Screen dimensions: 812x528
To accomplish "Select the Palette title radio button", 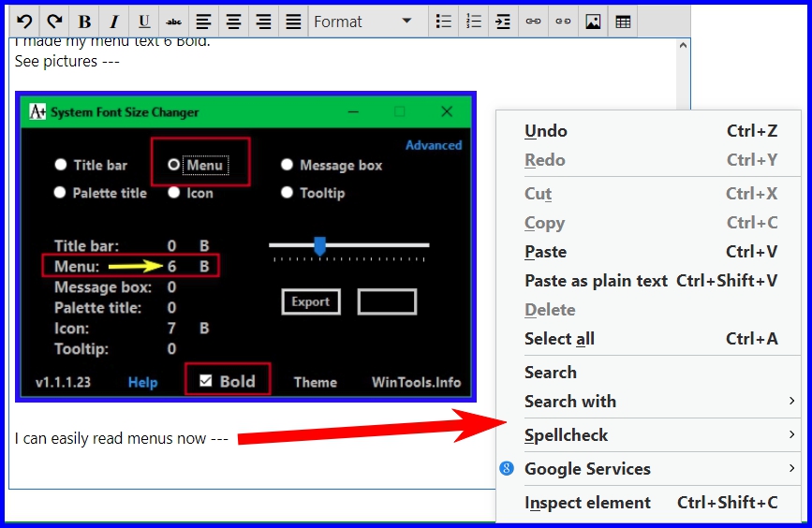I will point(60,193).
